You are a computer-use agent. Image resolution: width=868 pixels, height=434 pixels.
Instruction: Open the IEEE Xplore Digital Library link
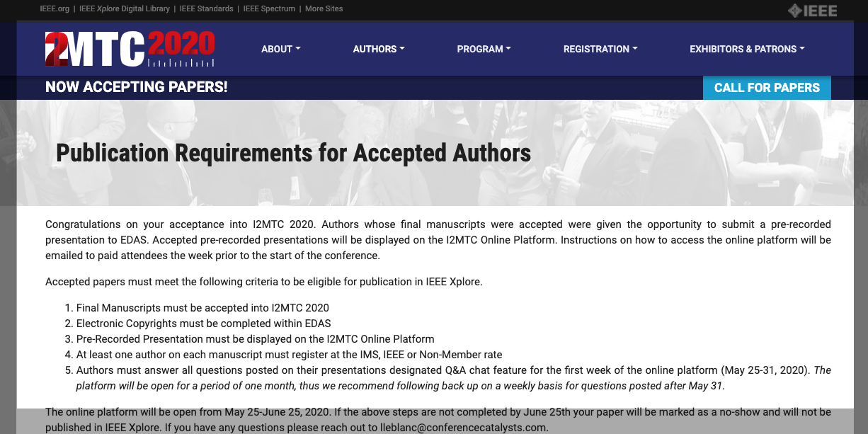(x=124, y=9)
